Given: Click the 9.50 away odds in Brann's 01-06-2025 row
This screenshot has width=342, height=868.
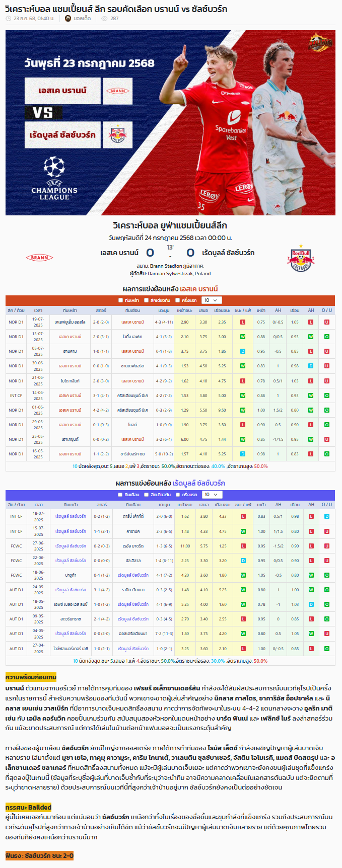Looking at the screenshot, I should point(222,410).
